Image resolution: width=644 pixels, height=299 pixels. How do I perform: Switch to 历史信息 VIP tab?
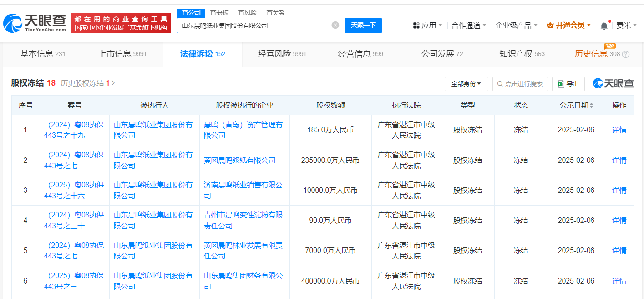click(x=597, y=54)
